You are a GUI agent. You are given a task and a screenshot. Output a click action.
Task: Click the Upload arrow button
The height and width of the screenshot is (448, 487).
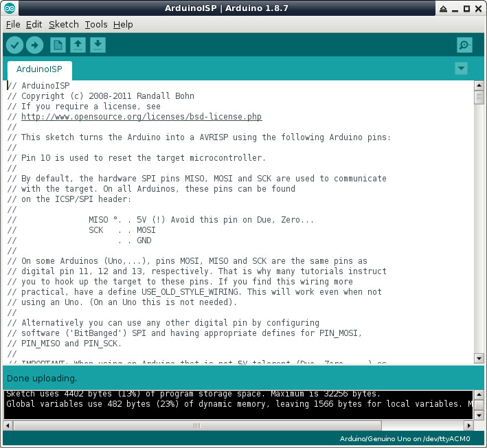[x=34, y=45]
